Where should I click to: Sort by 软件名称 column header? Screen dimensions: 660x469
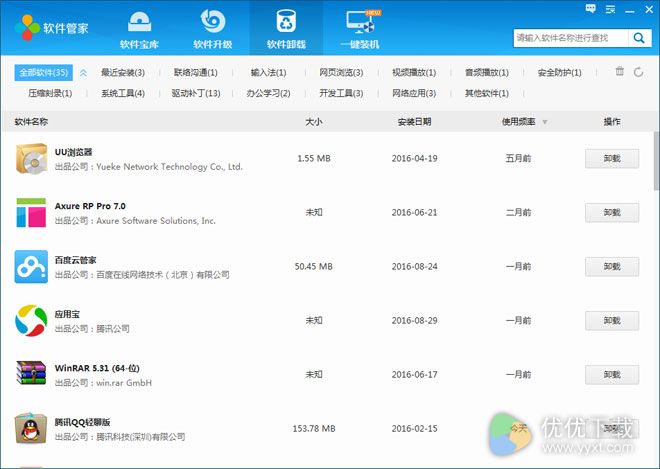(31, 122)
